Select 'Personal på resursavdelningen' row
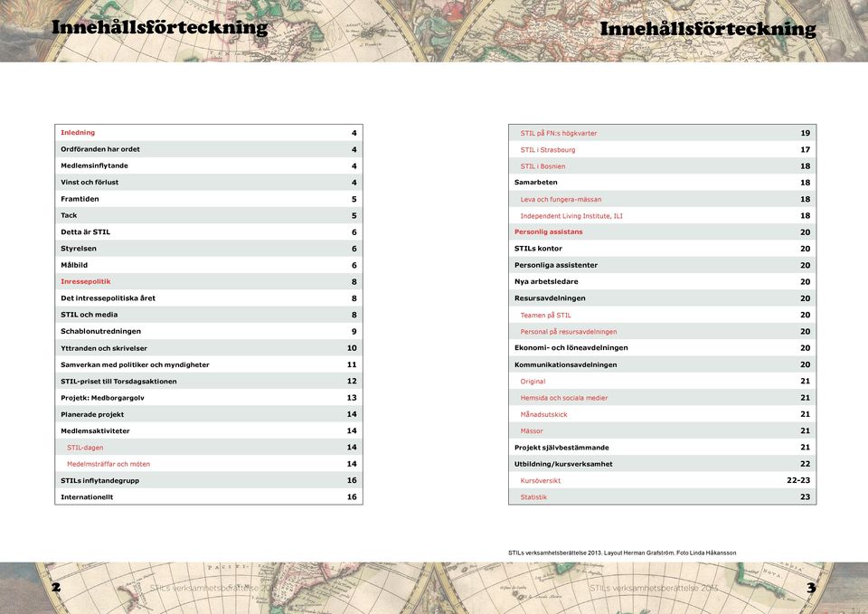Viewport: 868px width, 614px height. click(x=663, y=332)
